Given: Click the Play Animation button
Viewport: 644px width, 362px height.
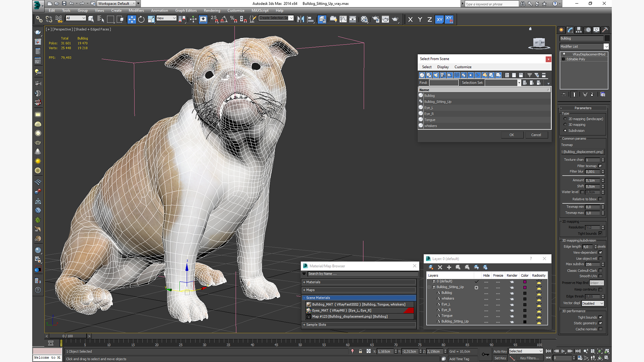Looking at the screenshot, I should click(563, 351).
